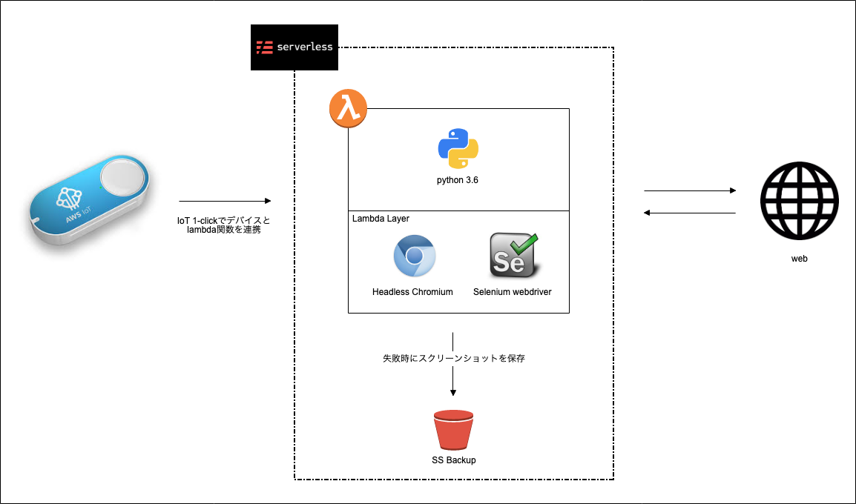Select the Python 3.6 logo
The width and height of the screenshot is (856, 504).
coord(458,148)
